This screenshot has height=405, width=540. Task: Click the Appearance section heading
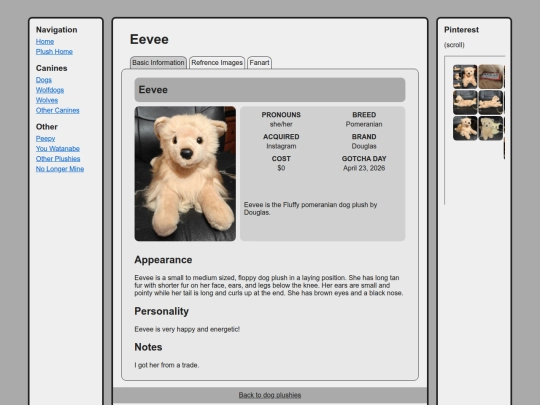pos(163,260)
